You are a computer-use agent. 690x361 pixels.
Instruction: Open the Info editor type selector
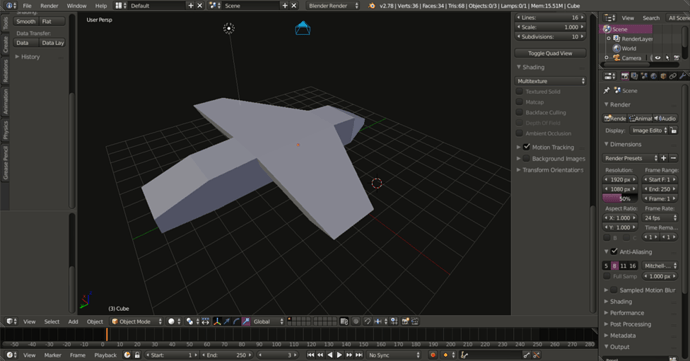pos(11,6)
